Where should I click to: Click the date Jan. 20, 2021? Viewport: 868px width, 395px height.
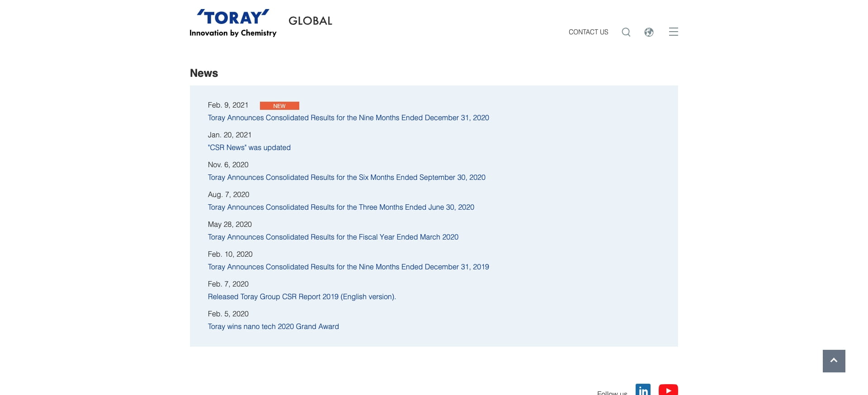pos(230,135)
